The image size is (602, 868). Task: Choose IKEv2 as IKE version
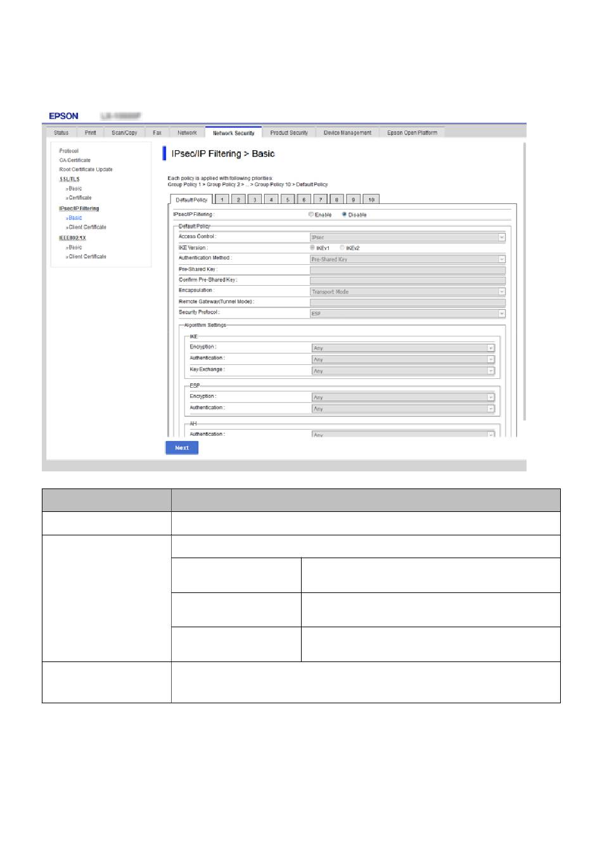click(342, 248)
